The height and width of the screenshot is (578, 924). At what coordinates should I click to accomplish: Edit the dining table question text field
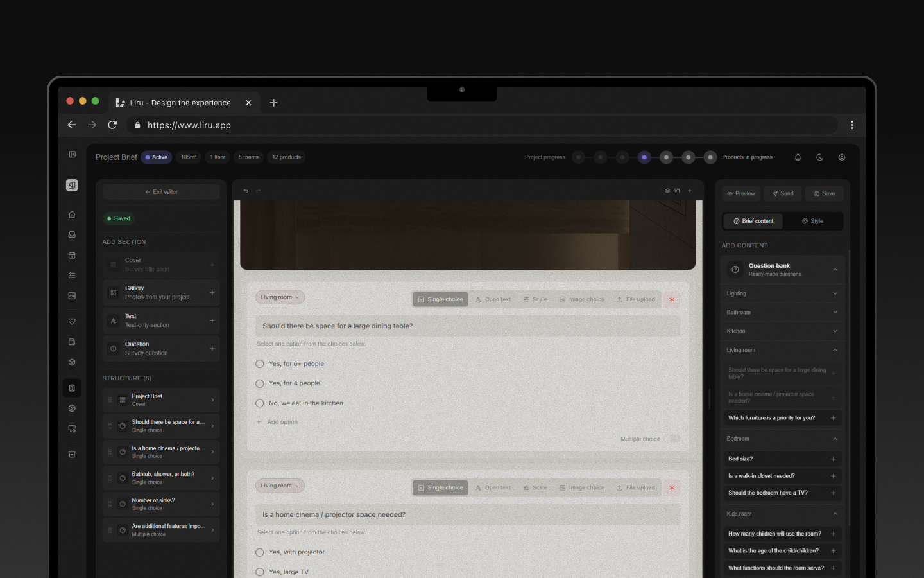(467, 326)
